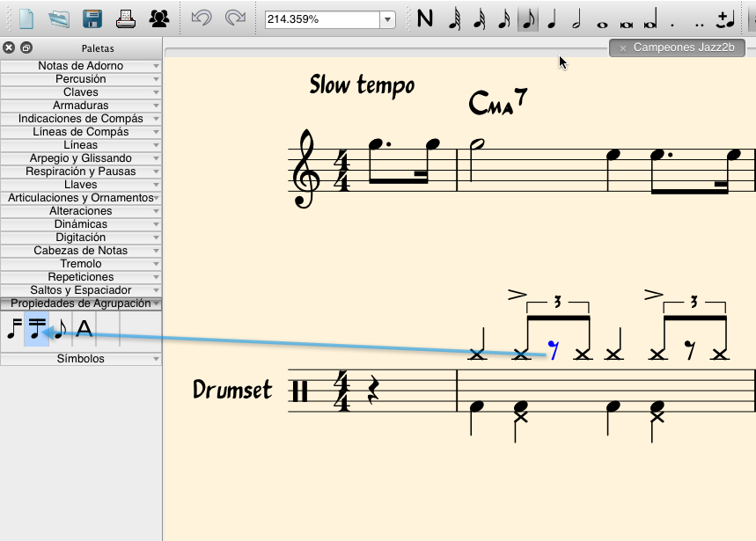Toggle the double dot duration button

pos(698,18)
